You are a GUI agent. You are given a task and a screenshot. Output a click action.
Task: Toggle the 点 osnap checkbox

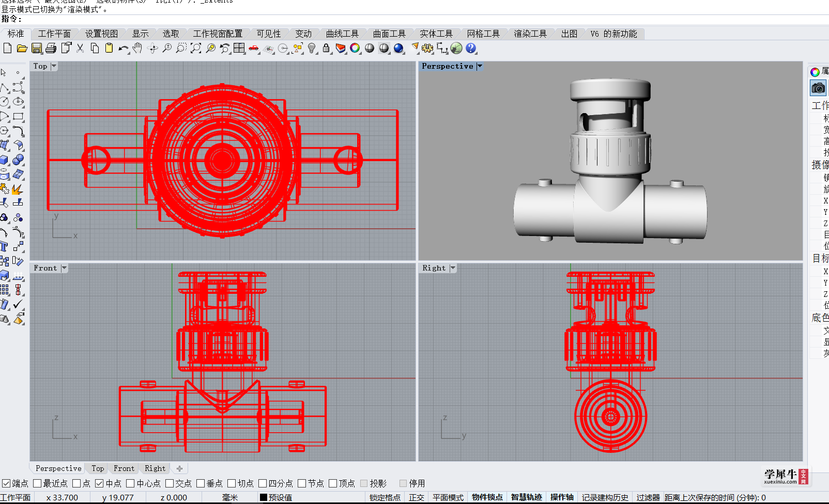point(76,483)
